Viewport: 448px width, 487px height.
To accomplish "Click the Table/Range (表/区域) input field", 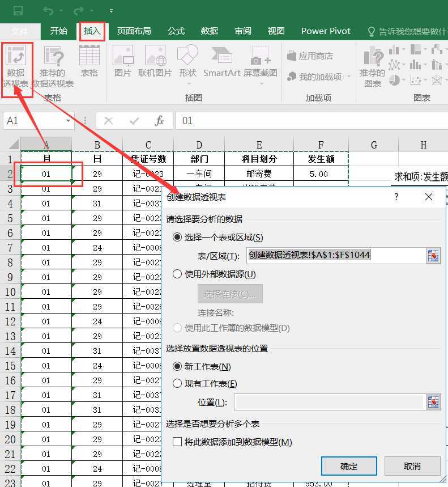I will 336,256.
